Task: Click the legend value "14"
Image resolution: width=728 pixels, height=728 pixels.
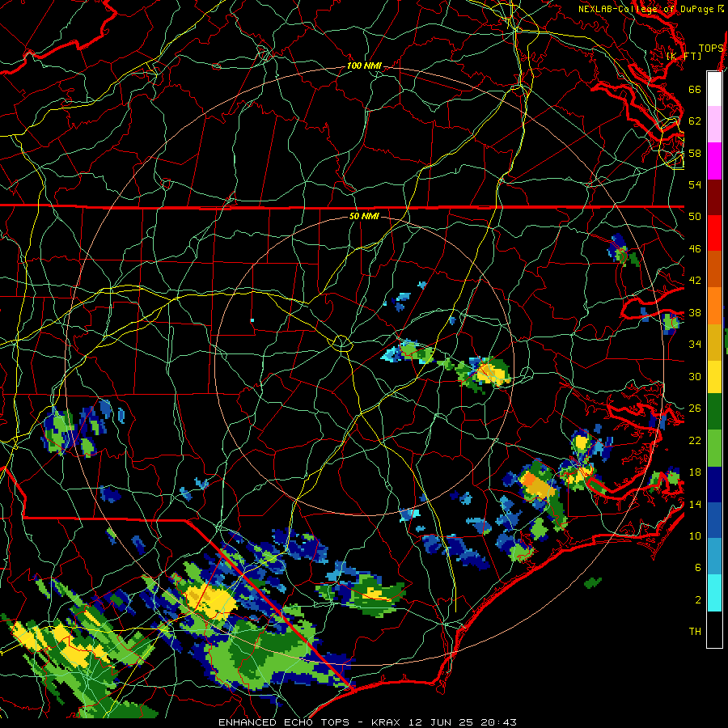Action: [695, 504]
